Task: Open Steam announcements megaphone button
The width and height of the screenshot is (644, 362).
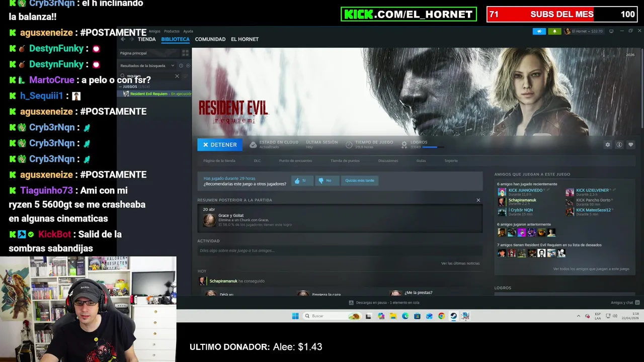Action: (539, 31)
